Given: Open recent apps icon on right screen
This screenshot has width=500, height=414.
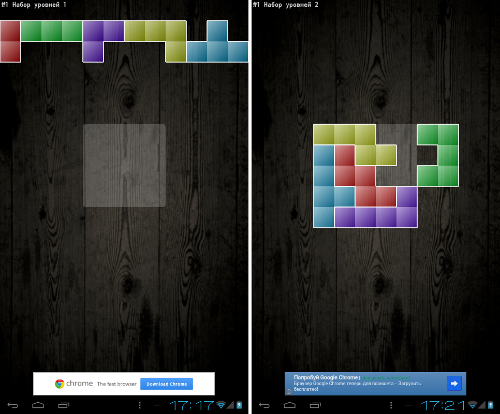Looking at the screenshot, I should click(x=315, y=405).
